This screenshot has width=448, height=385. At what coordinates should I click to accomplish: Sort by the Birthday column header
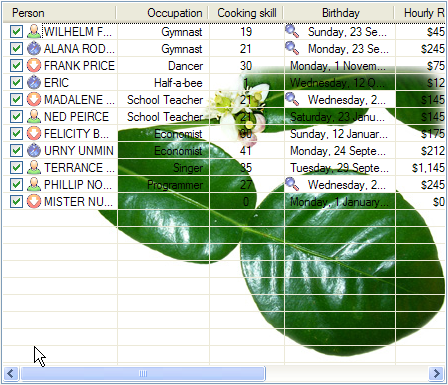339,13
